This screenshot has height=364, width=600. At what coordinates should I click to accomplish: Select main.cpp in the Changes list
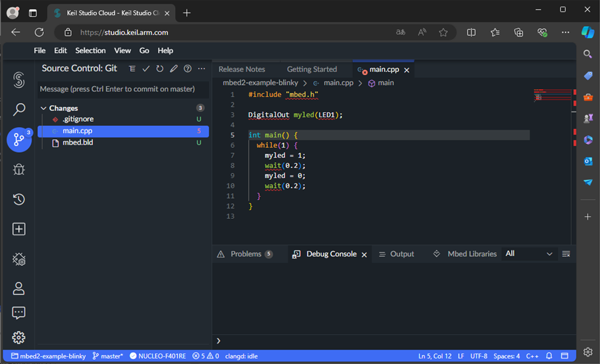coord(123,131)
